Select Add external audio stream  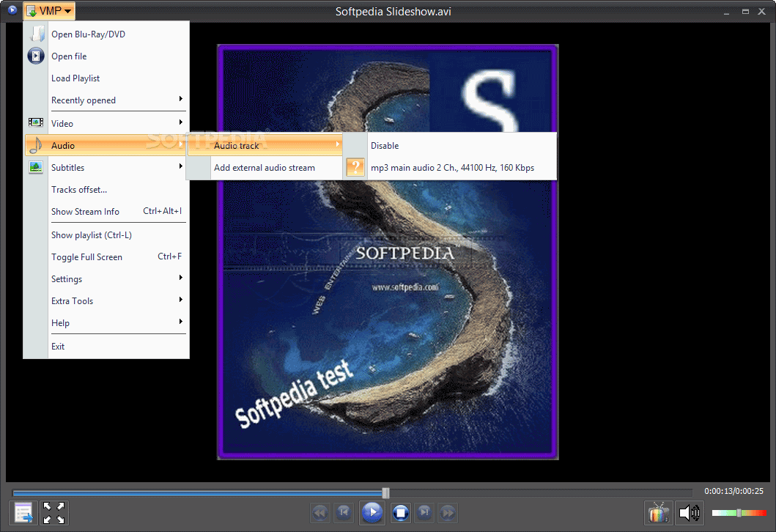point(265,168)
